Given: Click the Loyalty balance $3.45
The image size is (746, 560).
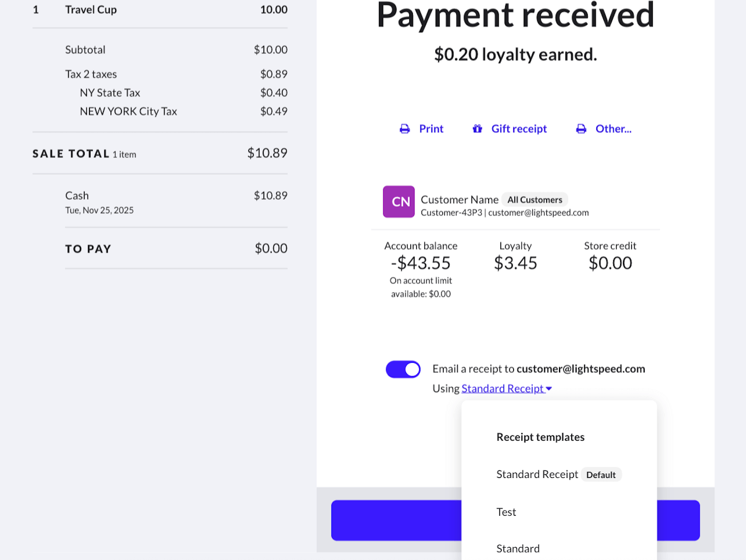Looking at the screenshot, I should (515, 263).
